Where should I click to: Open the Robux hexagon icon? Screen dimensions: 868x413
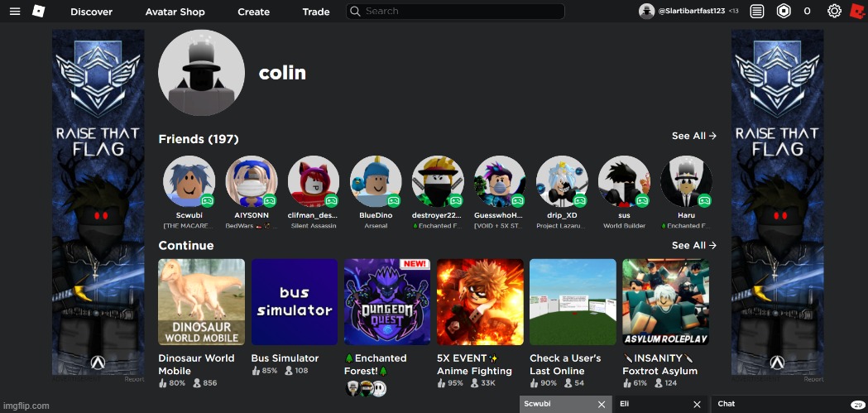[x=784, y=11]
